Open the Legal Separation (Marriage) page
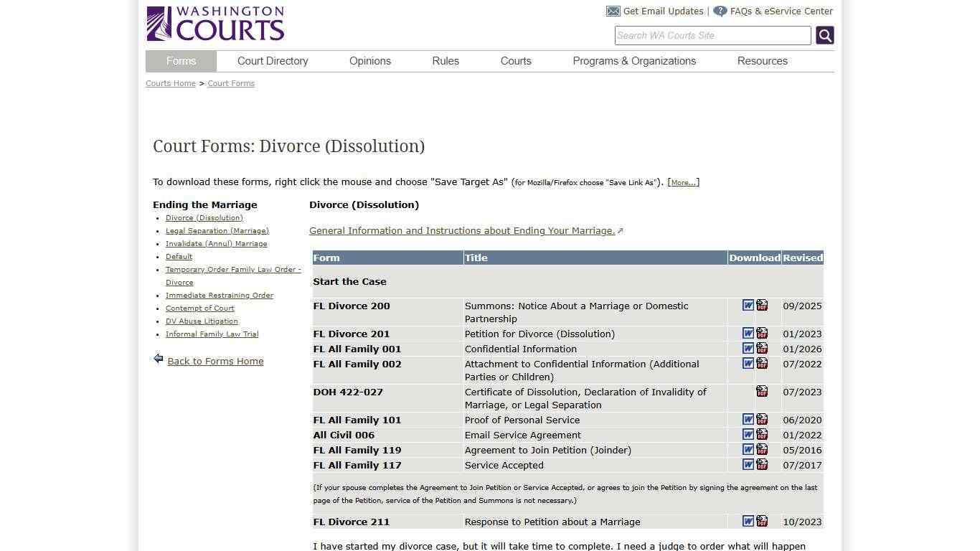 [x=217, y=230]
